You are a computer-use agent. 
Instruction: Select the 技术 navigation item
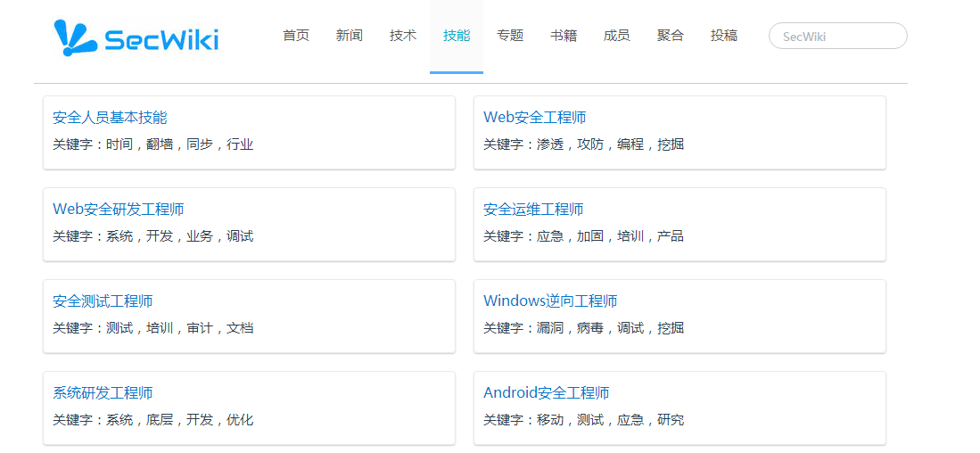403,36
